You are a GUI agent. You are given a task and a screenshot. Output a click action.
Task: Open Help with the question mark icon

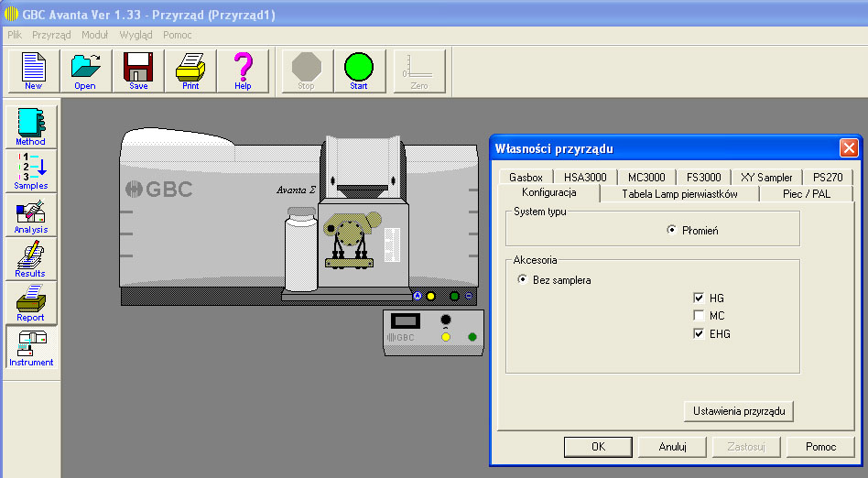point(243,71)
